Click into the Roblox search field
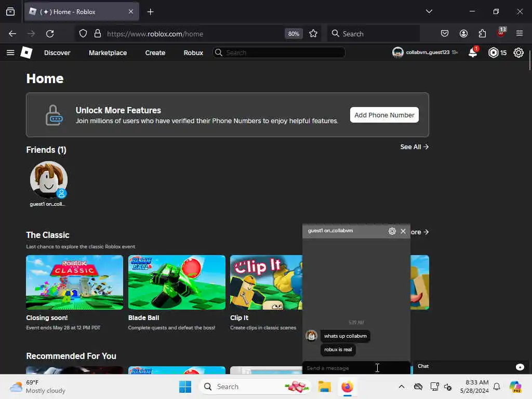Viewport: 532px width, 399px height. 279,52
